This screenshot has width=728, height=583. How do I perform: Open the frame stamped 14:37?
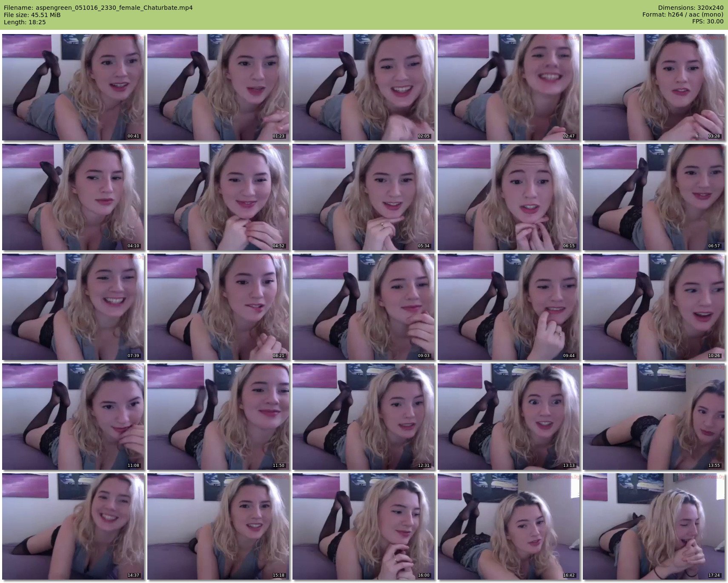point(73,526)
